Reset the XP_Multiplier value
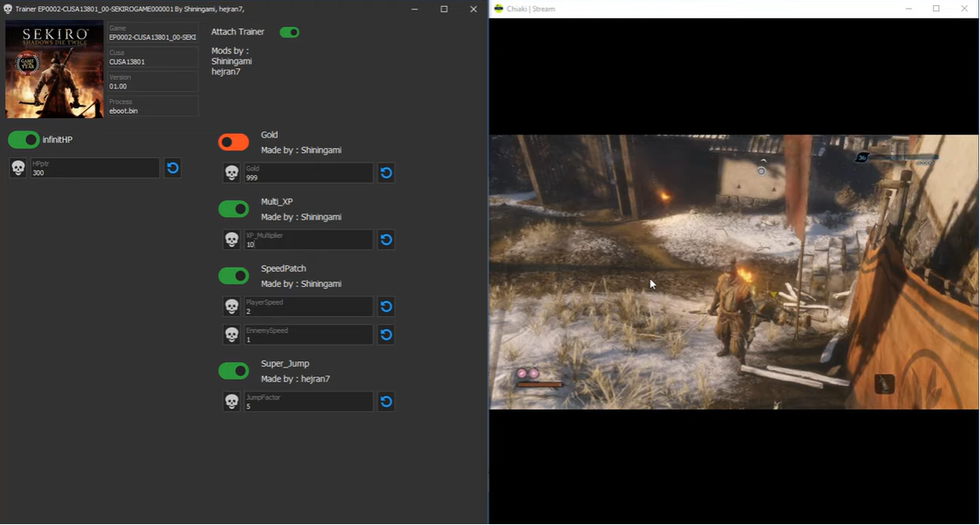The image size is (980, 525). coord(386,240)
